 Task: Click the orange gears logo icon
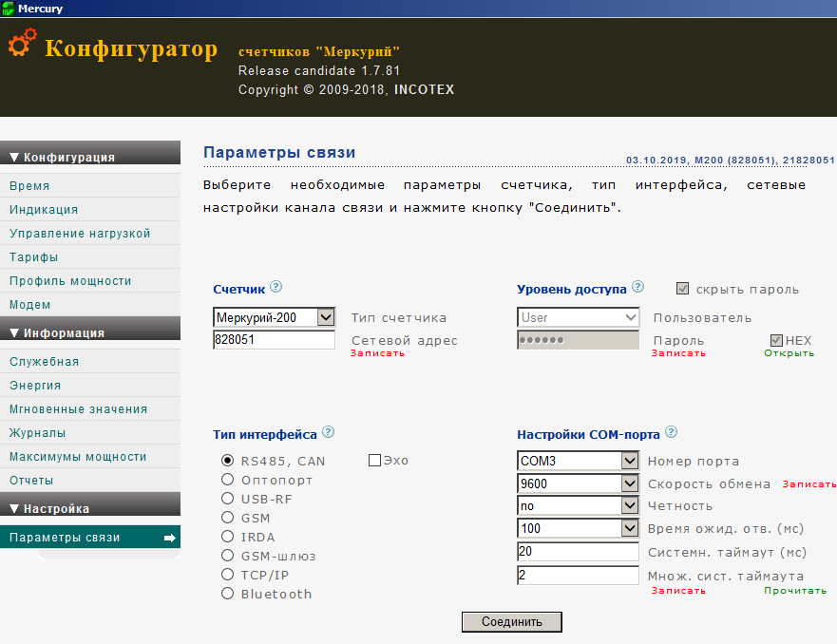click(x=23, y=43)
